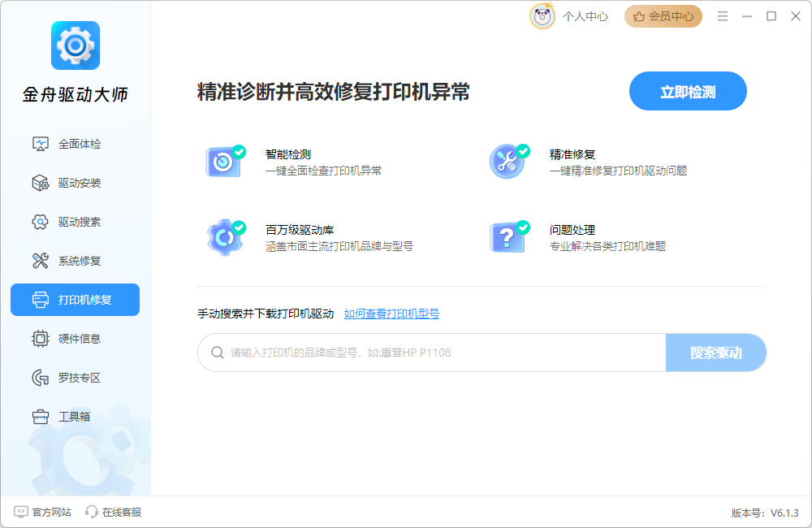Click 专业解决各类打印机难题 description

(x=607, y=246)
